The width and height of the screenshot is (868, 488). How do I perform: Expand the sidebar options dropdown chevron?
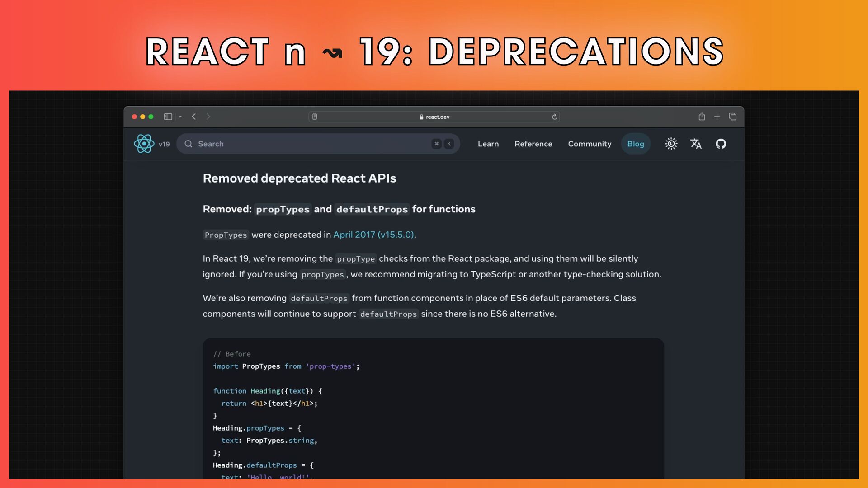(x=180, y=117)
